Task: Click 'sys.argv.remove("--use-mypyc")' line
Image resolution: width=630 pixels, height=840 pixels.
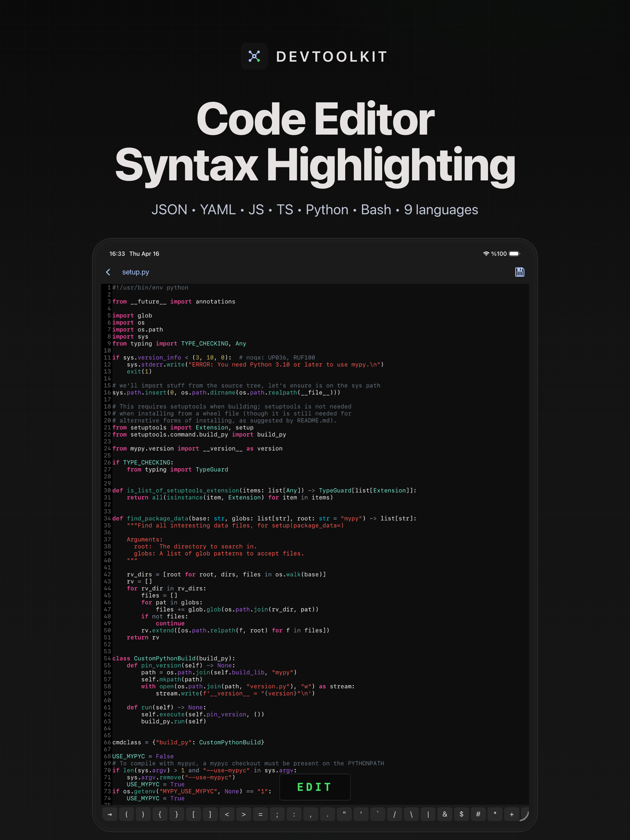Action: pos(181,777)
